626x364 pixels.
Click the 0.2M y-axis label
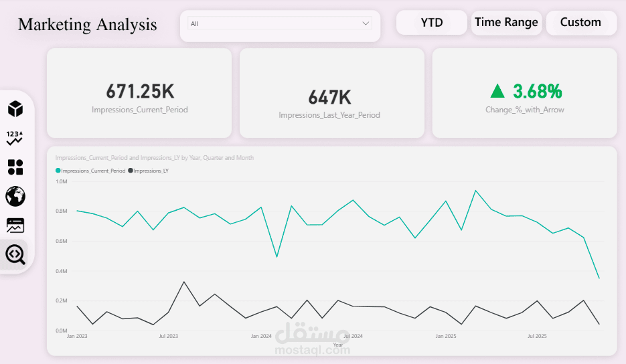point(62,300)
